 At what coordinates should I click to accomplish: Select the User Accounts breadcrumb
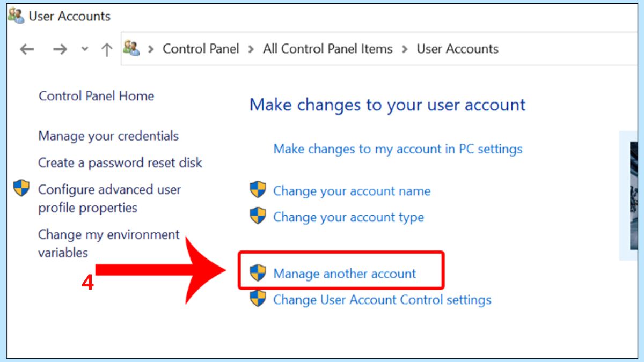(458, 49)
